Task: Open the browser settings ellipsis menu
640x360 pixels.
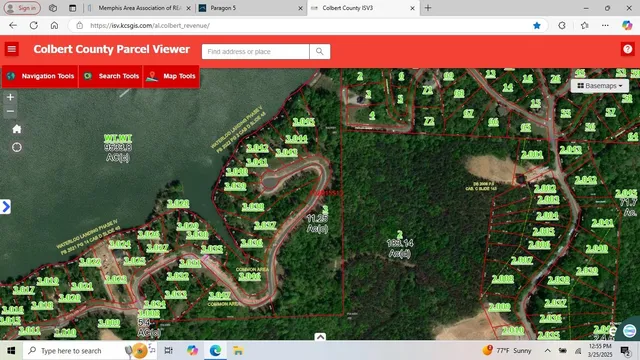Action: [605, 25]
